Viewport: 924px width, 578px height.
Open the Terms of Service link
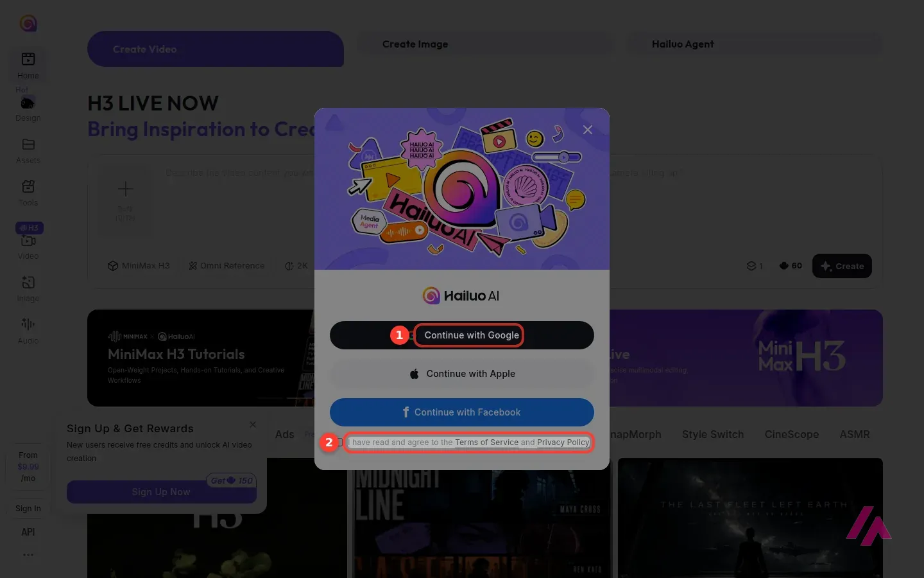(x=486, y=442)
